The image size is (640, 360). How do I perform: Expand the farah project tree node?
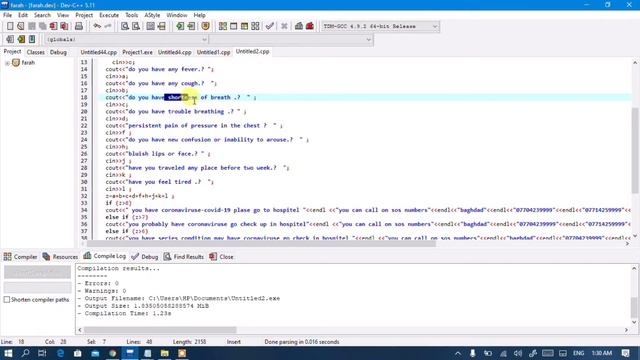coord(7,63)
